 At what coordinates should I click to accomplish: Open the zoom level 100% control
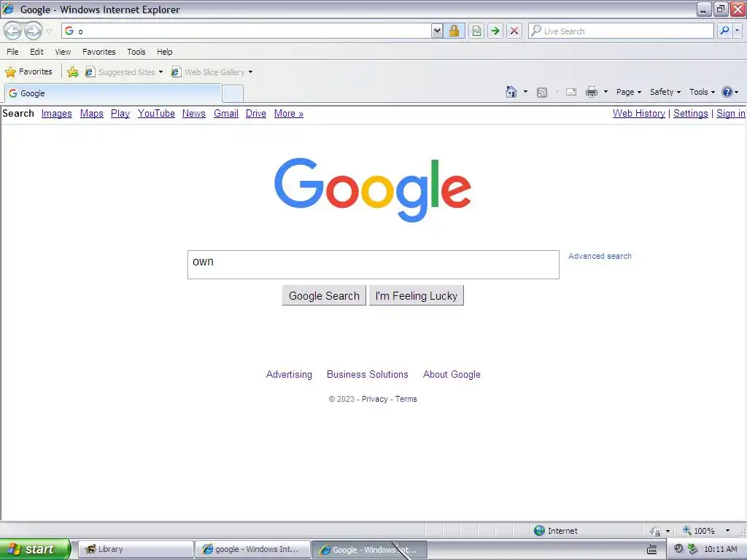coord(706,531)
